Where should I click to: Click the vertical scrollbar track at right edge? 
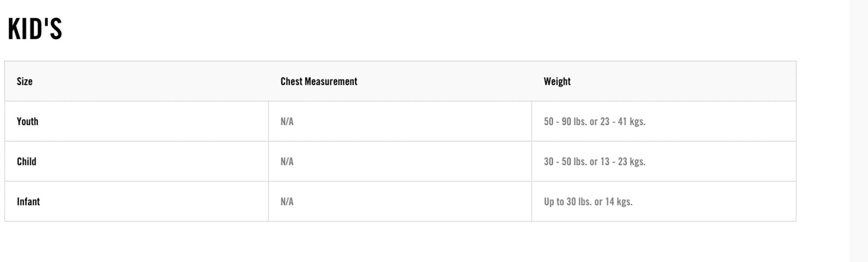858,130
